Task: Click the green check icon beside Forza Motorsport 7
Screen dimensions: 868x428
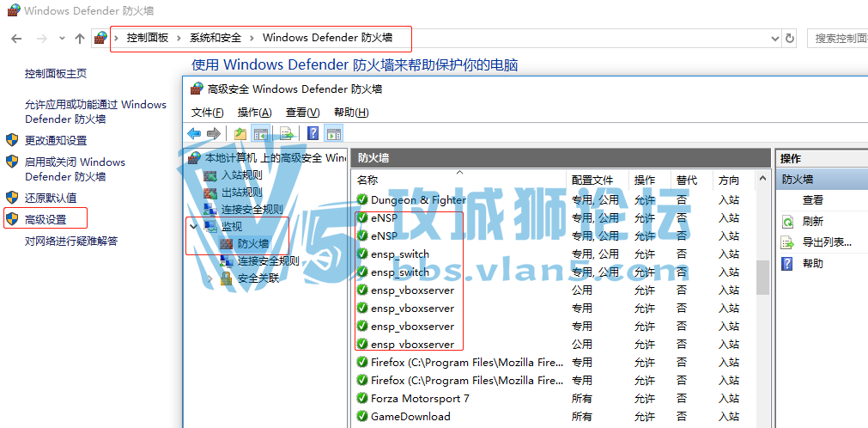Action: [x=362, y=398]
